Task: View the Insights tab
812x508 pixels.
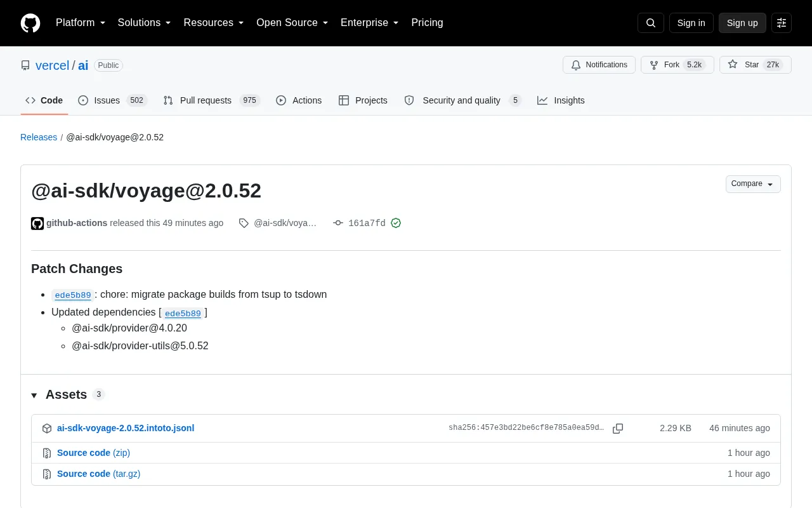Action: (561, 100)
